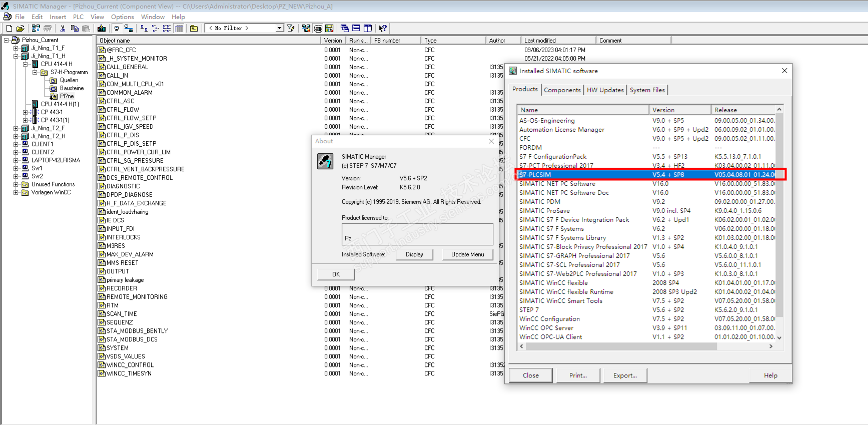Open a project using the folder toolbar icon
This screenshot has width=868, height=425.
click(x=21, y=29)
